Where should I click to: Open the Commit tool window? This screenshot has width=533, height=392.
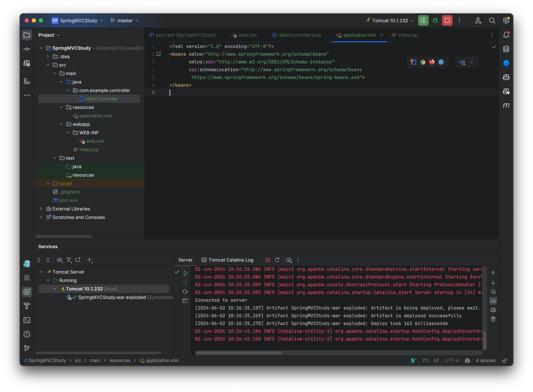(27, 49)
